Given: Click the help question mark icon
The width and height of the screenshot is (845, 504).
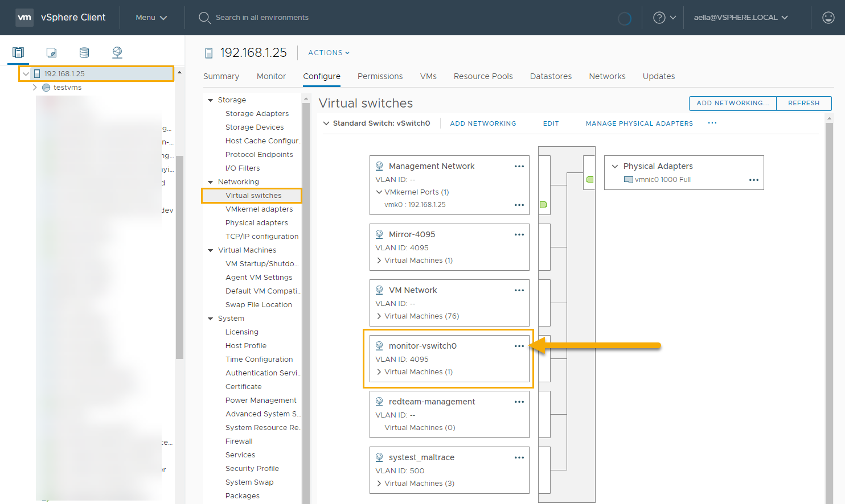Looking at the screenshot, I should coord(659,18).
